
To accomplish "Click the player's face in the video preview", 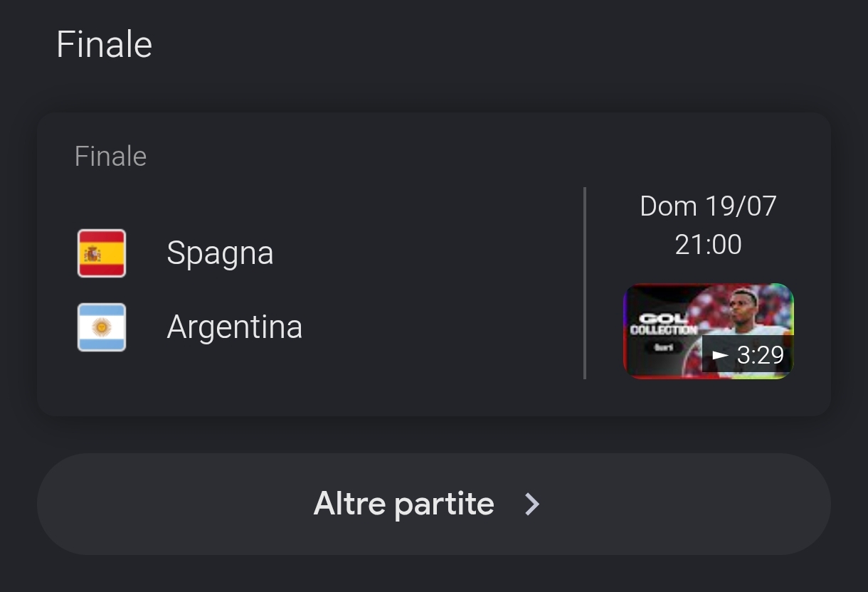I will (x=744, y=307).
